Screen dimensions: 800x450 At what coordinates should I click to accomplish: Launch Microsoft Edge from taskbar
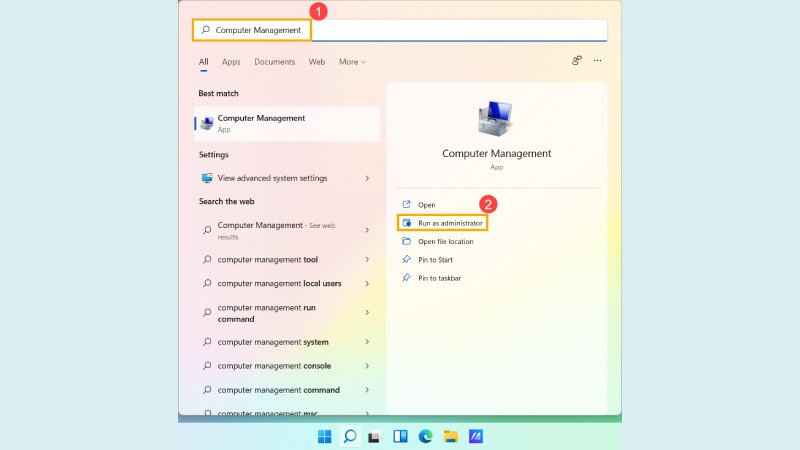[426, 436]
